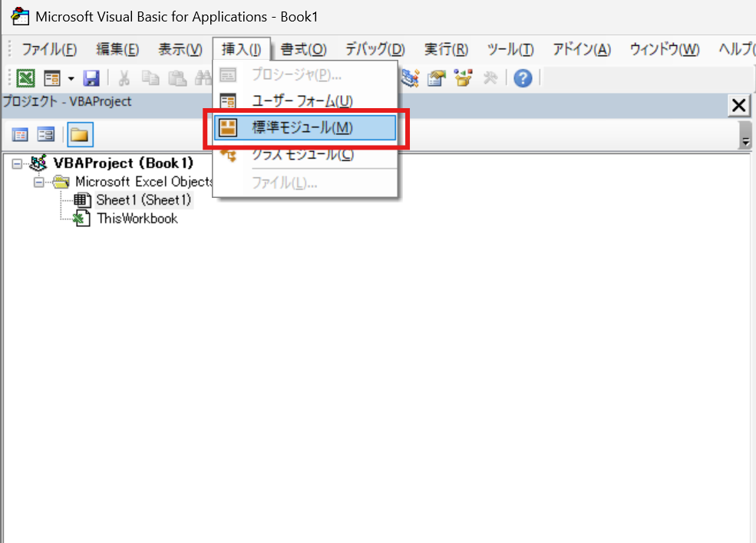
Task: Select VBAProject (Book1) root node
Action: coord(123,163)
